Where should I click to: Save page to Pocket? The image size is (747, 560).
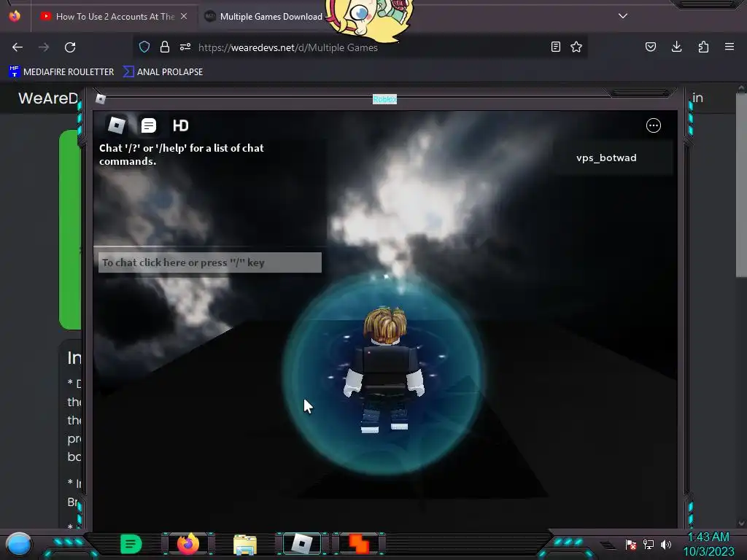pos(651,47)
